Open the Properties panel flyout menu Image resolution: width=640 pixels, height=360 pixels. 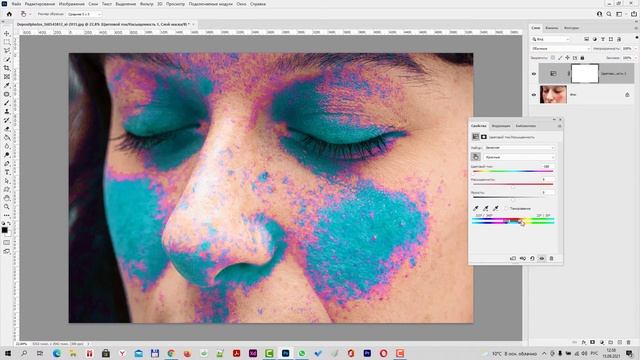pyautogui.click(x=559, y=126)
